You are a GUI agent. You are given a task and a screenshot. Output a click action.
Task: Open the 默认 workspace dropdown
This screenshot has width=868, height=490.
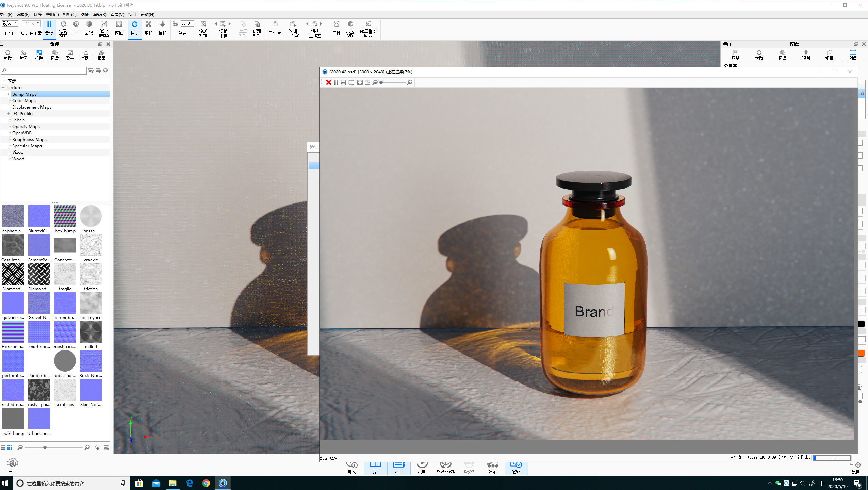pos(10,23)
